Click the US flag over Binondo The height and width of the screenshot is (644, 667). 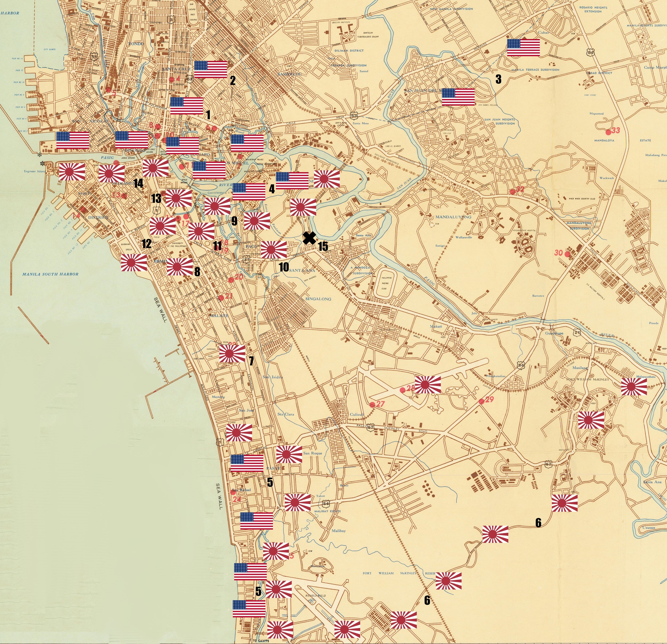coord(132,140)
